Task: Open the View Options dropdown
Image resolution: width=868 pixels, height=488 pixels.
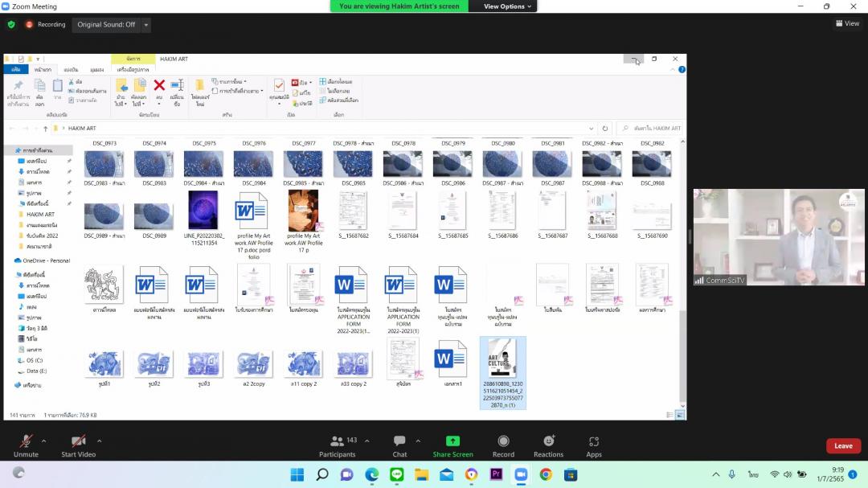Action: 508,6
